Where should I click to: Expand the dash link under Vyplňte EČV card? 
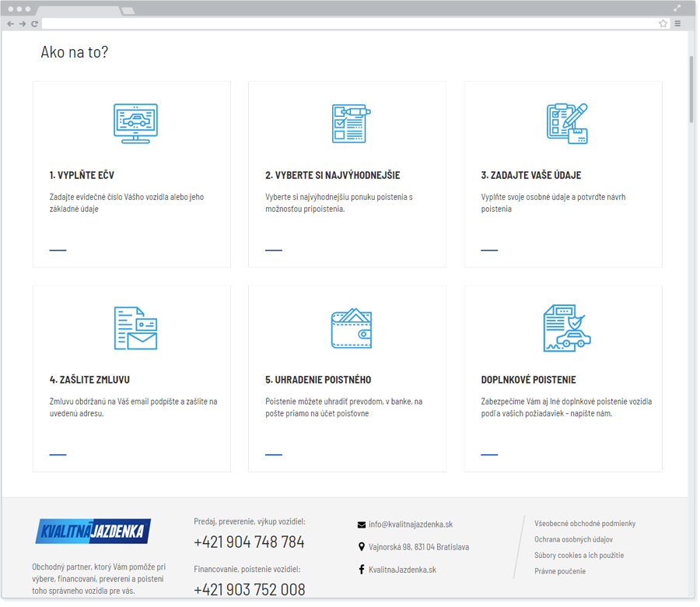pos(58,248)
